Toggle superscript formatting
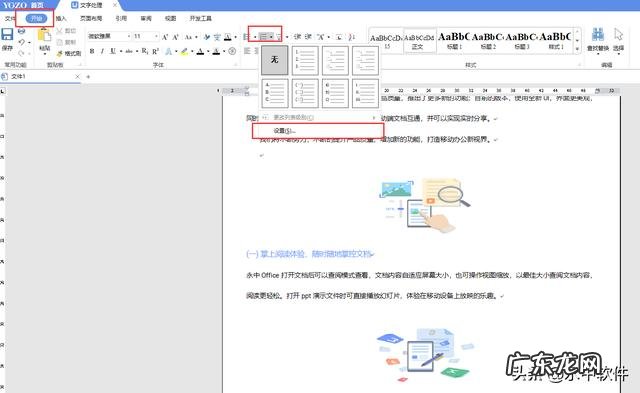The image size is (640, 393). coord(156,51)
